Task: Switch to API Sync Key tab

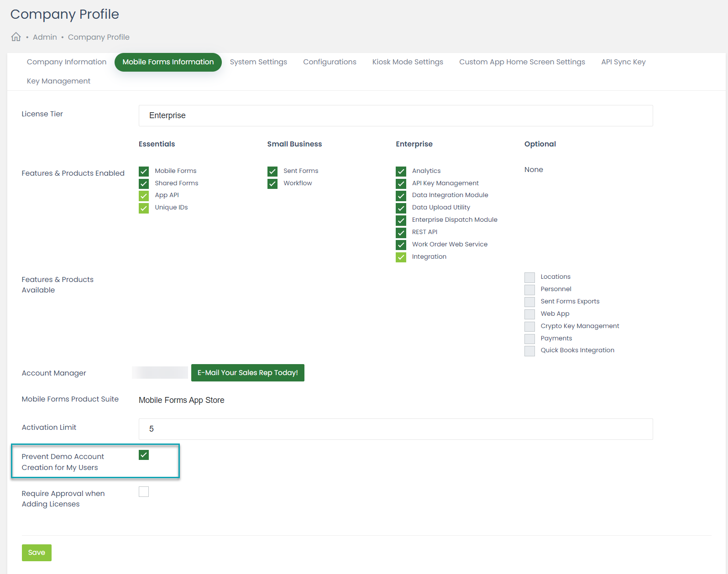Action: coord(623,62)
